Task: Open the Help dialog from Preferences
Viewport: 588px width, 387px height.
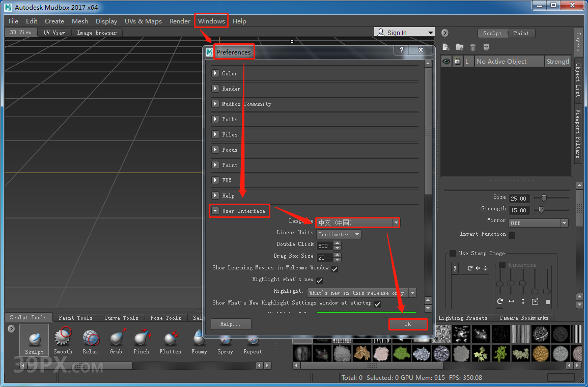Action: click(x=231, y=324)
